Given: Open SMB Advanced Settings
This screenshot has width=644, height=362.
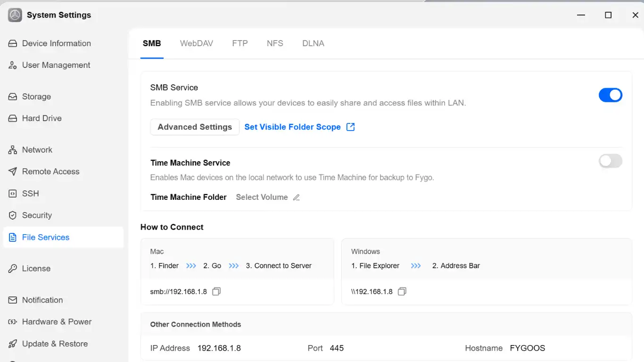Looking at the screenshot, I should pos(195,127).
